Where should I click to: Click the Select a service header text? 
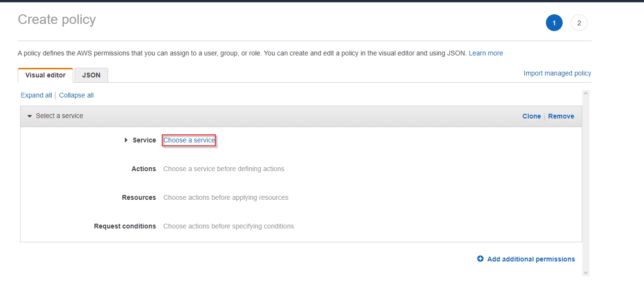[59, 116]
